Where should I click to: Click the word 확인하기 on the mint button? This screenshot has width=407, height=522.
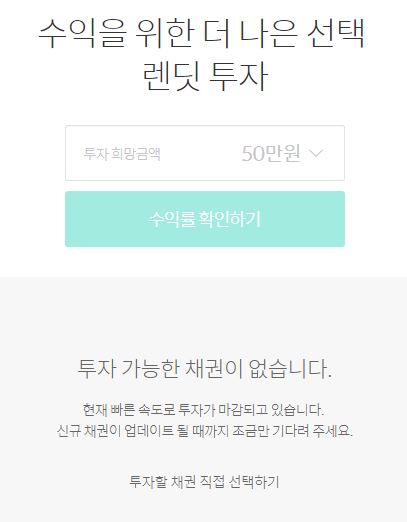(229, 219)
